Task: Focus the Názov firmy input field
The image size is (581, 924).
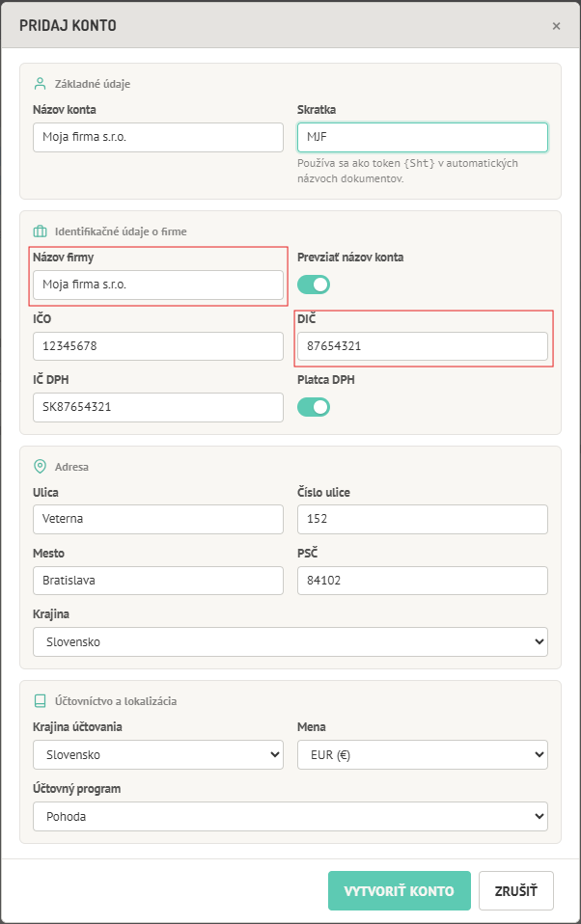Action: [158, 285]
